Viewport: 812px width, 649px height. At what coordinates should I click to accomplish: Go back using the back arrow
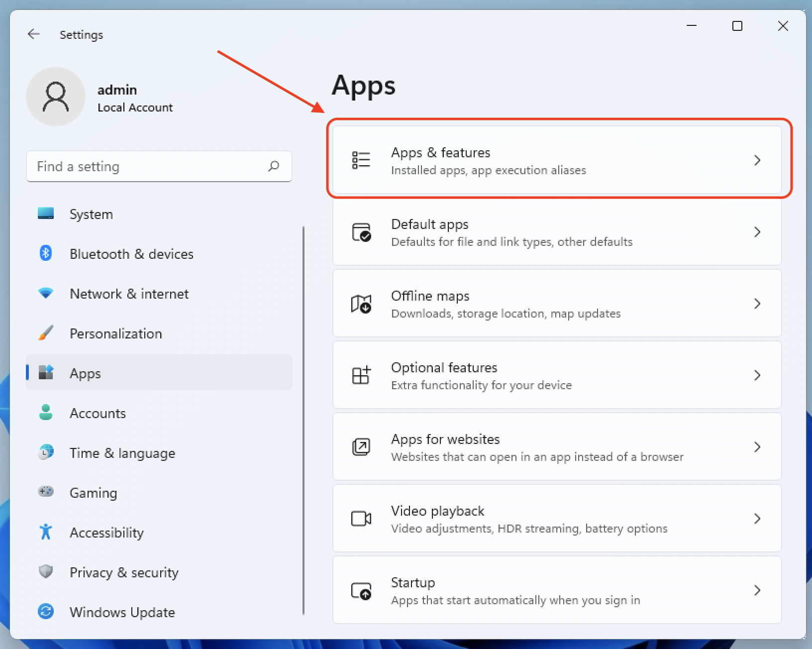34,34
